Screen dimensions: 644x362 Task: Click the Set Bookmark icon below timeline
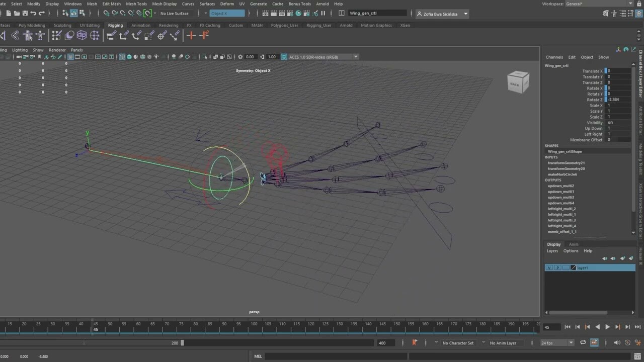tap(415, 342)
